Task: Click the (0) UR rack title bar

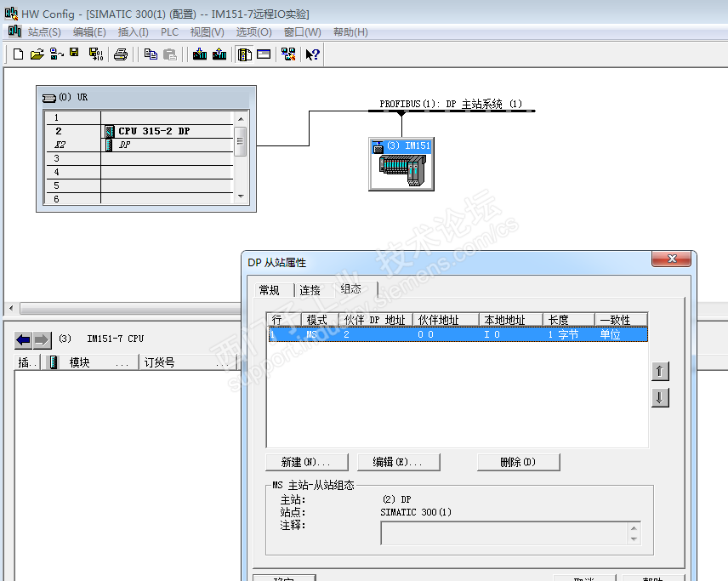Action: click(146, 98)
